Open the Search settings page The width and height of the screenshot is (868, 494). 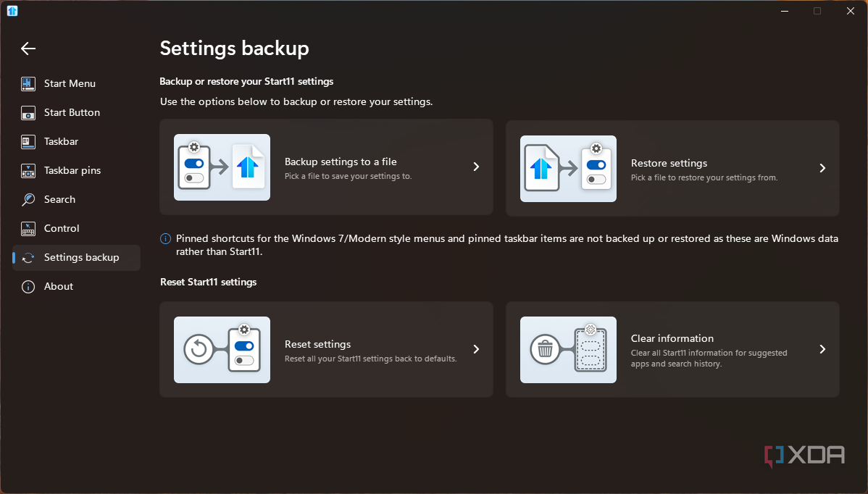tap(76, 200)
